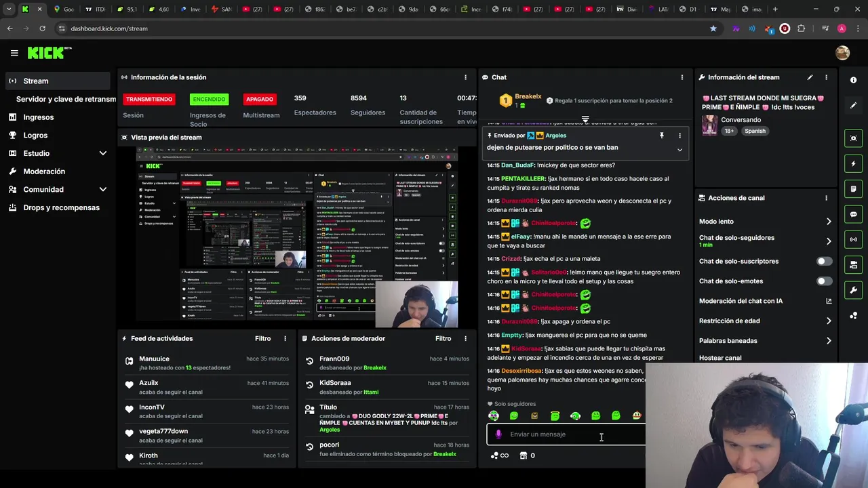868x488 pixels.
Task: Open Modo lento settings arrow
Action: 829,222
